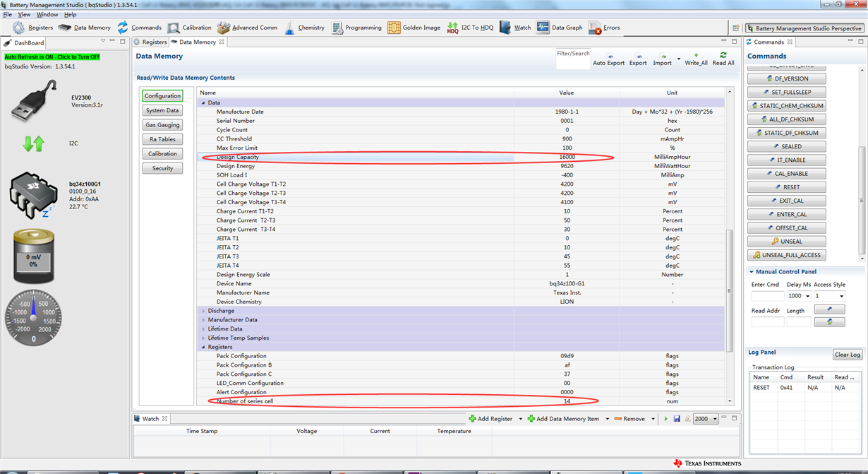Send the UNSEAL_FULL_ACCESS command
Viewport: 868px width, 474px height.
(x=787, y=255)
